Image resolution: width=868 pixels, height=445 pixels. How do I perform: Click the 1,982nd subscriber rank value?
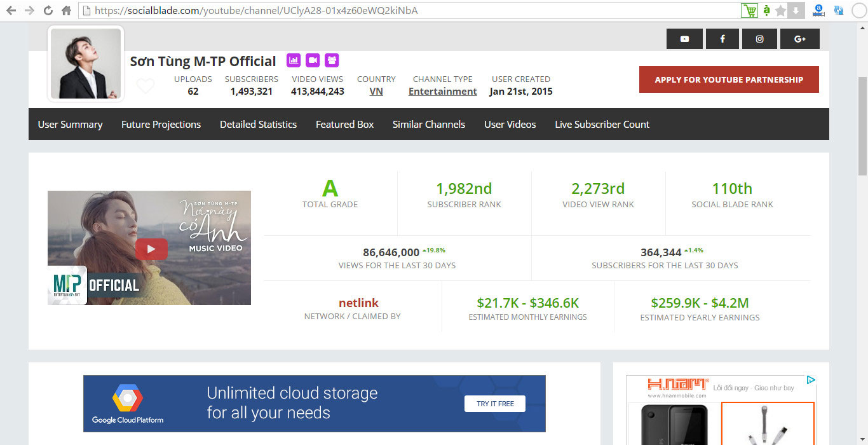coord(464,189)
